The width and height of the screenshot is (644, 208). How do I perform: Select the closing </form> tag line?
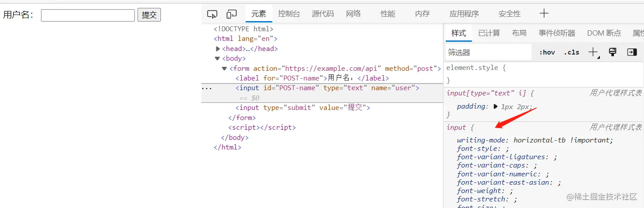pyautogui.click(x=242, y=118)
